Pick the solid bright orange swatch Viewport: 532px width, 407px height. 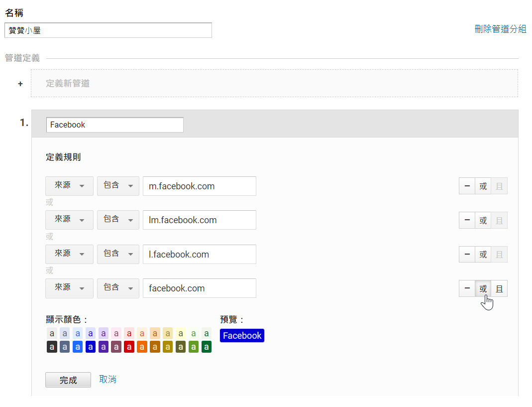142,347
